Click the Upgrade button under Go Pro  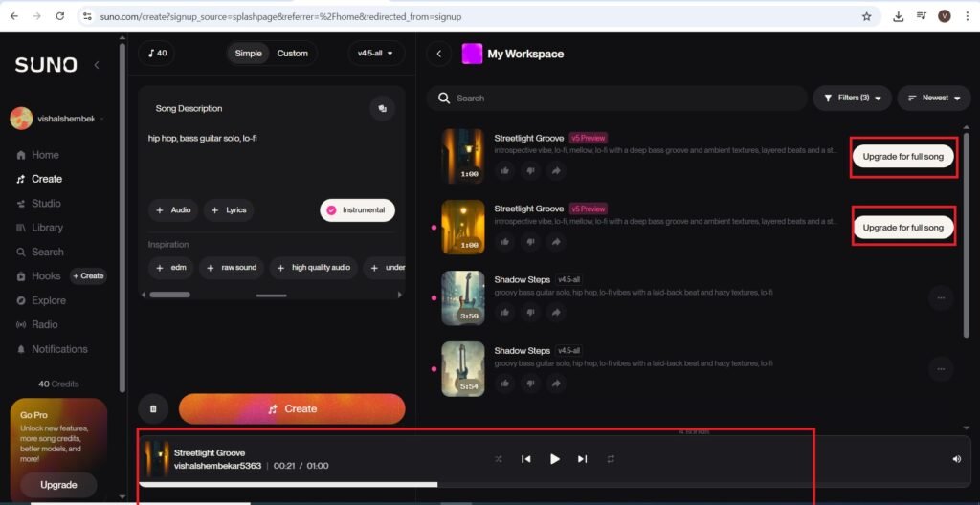58,485
